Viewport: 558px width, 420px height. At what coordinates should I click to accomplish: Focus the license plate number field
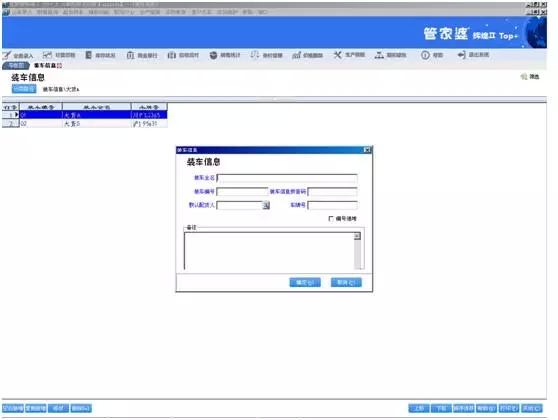coord(332,205)
